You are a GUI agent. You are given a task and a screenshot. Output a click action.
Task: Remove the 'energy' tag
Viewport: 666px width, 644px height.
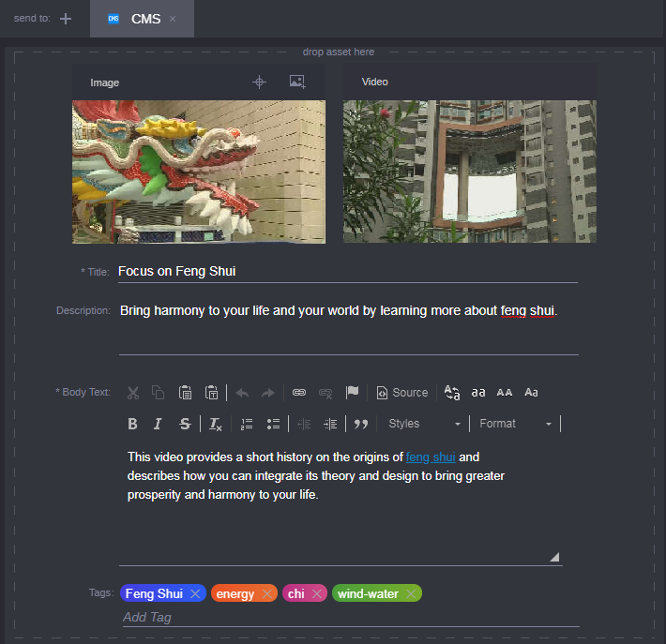click(267, 594)
